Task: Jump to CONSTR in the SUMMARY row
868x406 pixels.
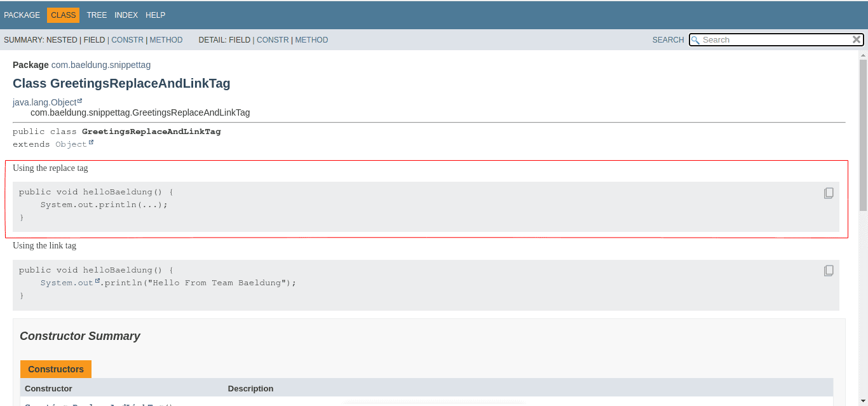Action: (x=127, y=40)
